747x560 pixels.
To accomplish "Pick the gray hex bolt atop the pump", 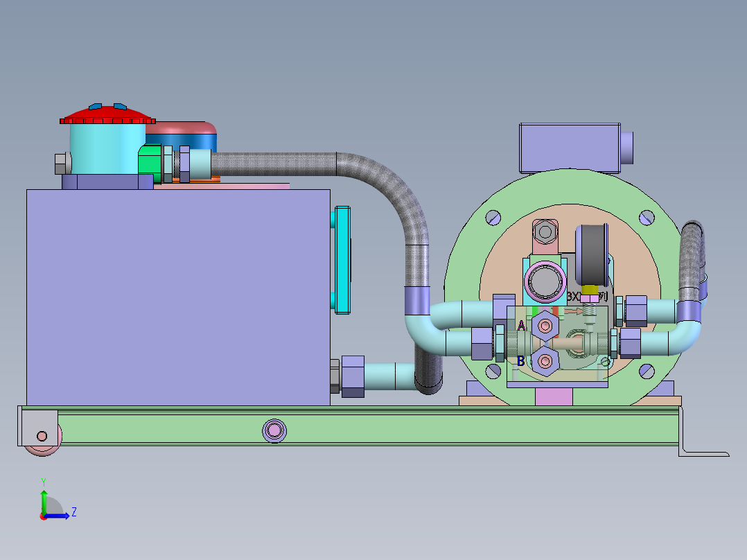I will [x=545, y=232].
